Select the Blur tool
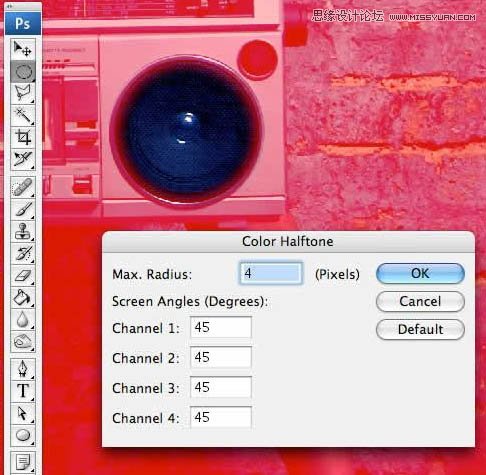 click(23, 319)
